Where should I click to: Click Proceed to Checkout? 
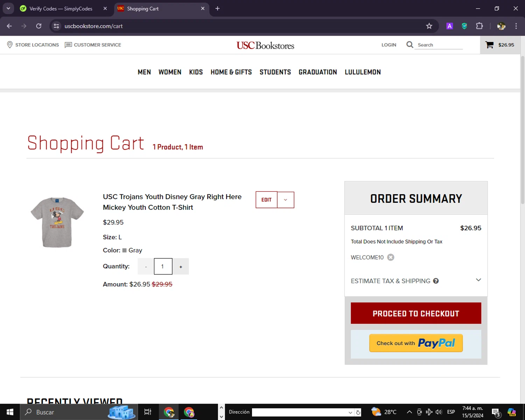coord(416,313)
